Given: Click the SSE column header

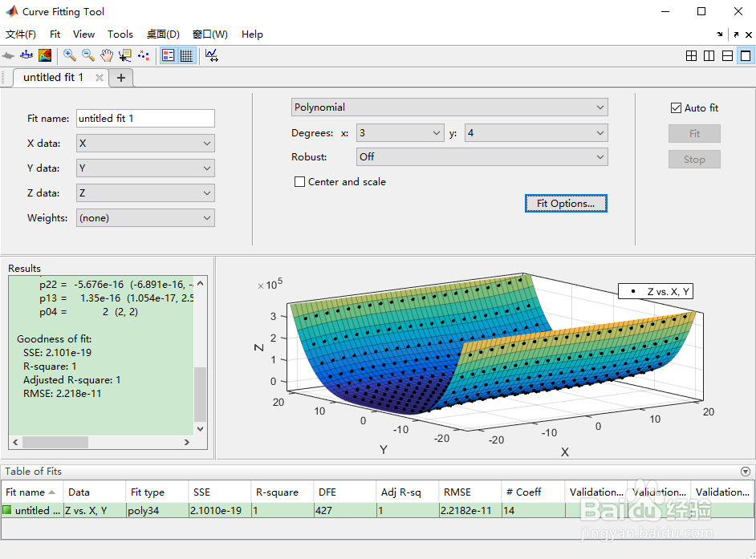Looking at the screenshot, I should pos(219,492).
